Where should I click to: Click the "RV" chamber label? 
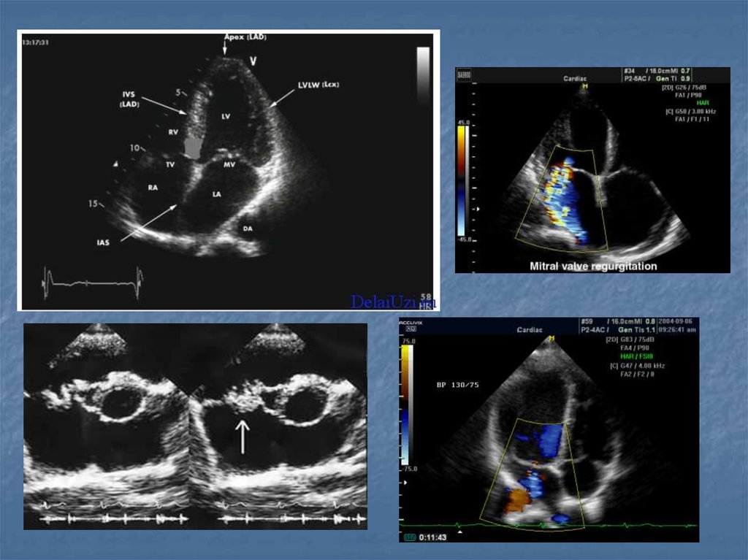coord(173,131)
